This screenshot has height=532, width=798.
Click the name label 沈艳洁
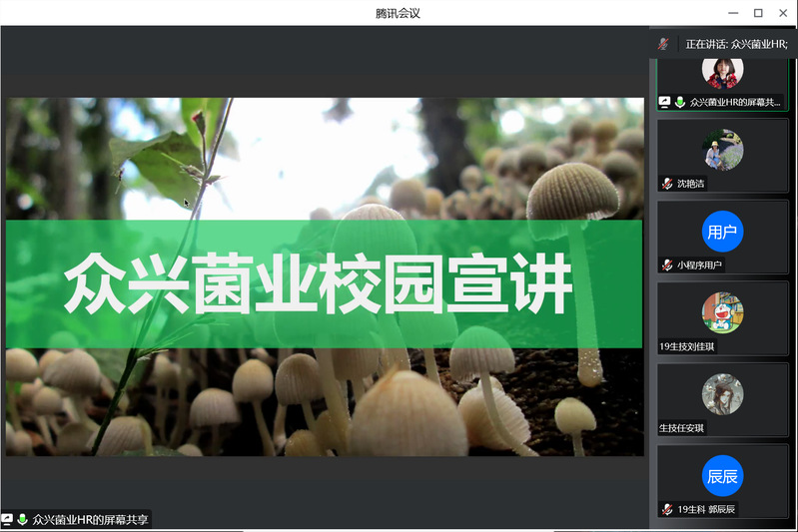tap(690, 184)
